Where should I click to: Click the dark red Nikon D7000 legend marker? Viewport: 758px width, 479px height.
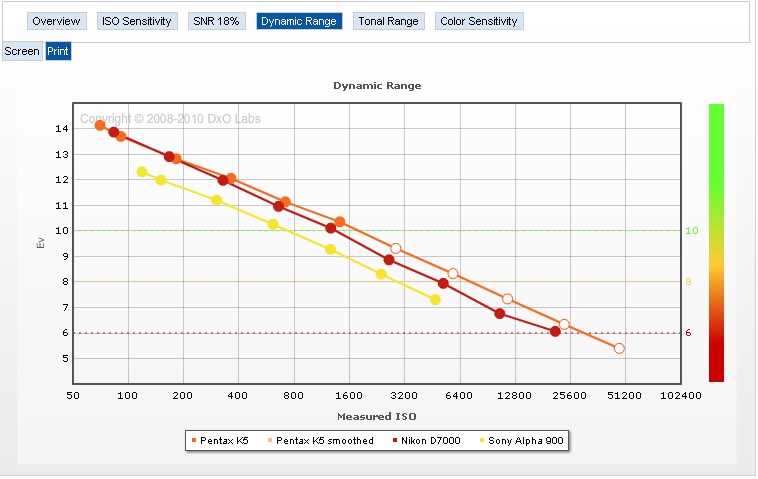click(394, 440)
